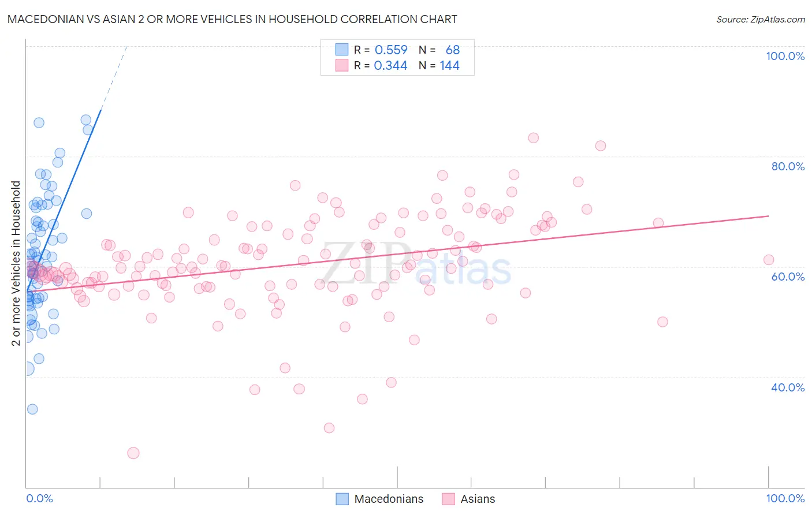812x515 pixels.
Task: Select the Asians legend label
Action: click(478, 499)
